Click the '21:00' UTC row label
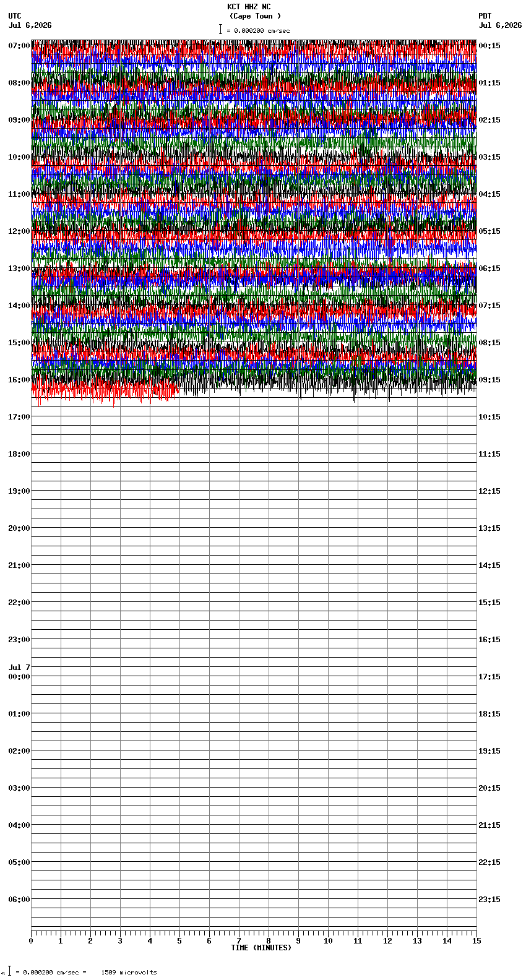The width and height of the screenshot is (526, 980). coord(19,565)
